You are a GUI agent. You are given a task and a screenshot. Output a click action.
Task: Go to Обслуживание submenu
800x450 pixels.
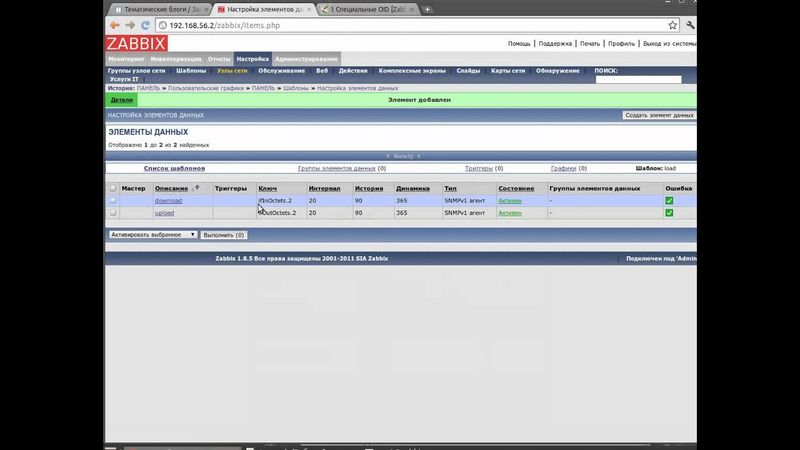[x=281, y=71]
